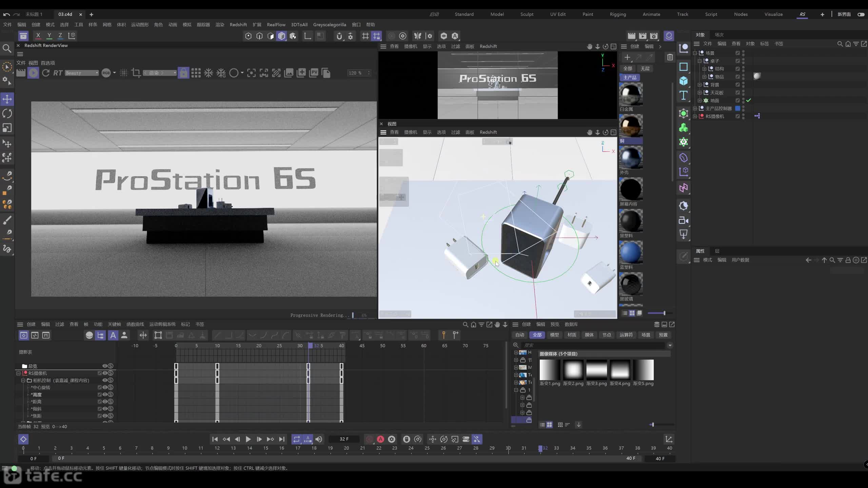
Task: Open the Redshift menu in main menu bar
Action: [238, 24]
